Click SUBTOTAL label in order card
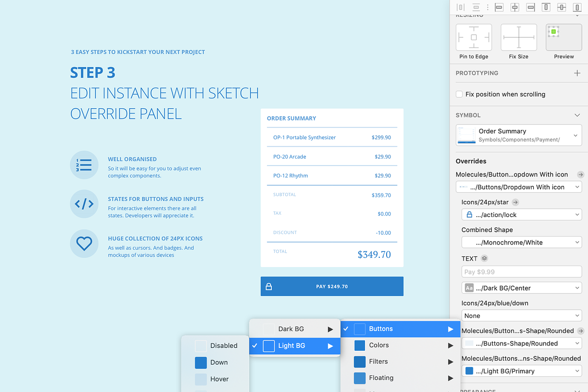This screenshot has width=588, height=392. tap(285, 195)
